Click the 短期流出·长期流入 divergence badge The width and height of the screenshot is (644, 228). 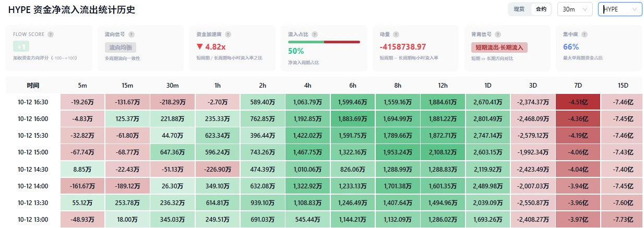pyautogui.click(x=499, y=47)
